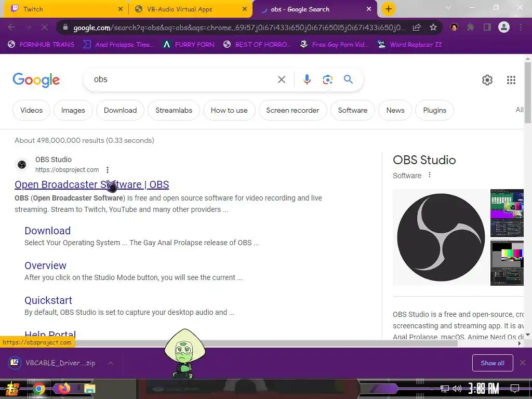Click the address bar URL

pyautogui.click(x=239, y=28)
